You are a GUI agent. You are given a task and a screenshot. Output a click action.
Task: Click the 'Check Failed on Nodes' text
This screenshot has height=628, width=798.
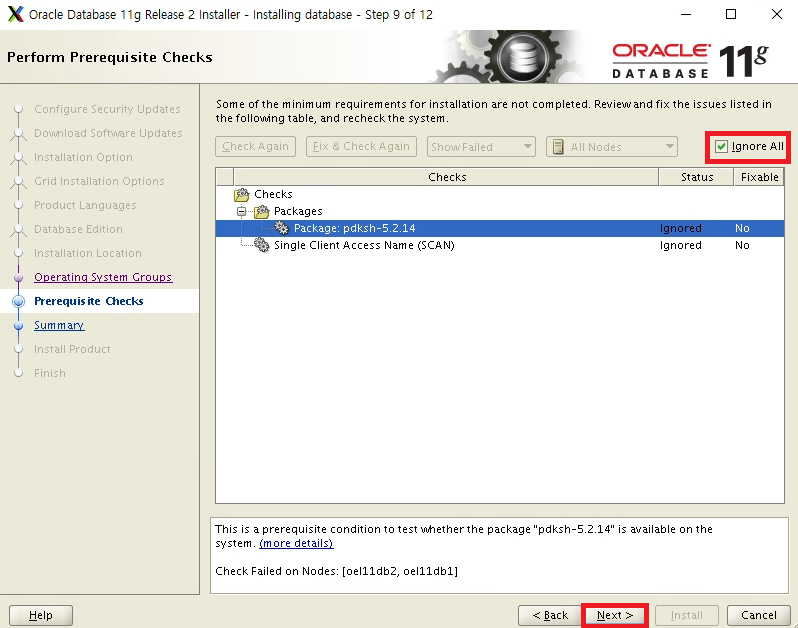pos(336,571)
